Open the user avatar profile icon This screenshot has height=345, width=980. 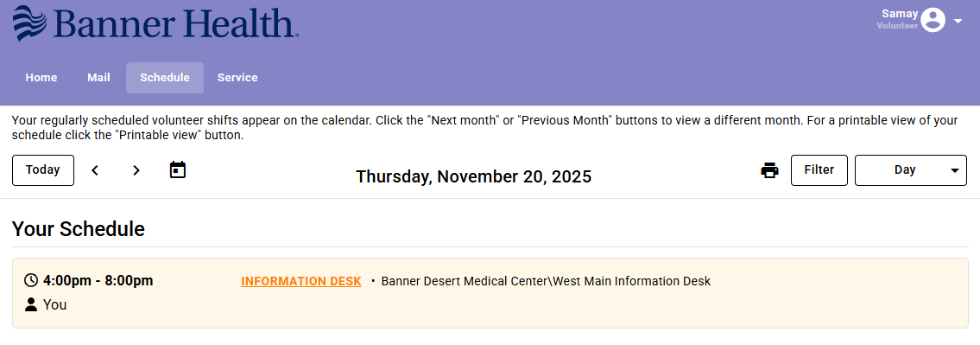click(x=933, y=20)
